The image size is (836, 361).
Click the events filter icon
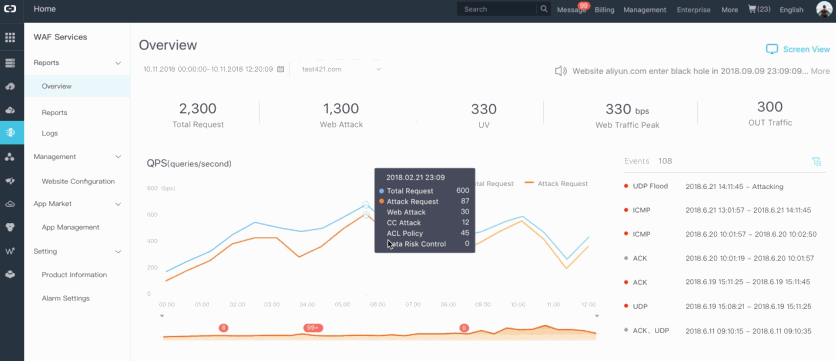click(816, 162)
